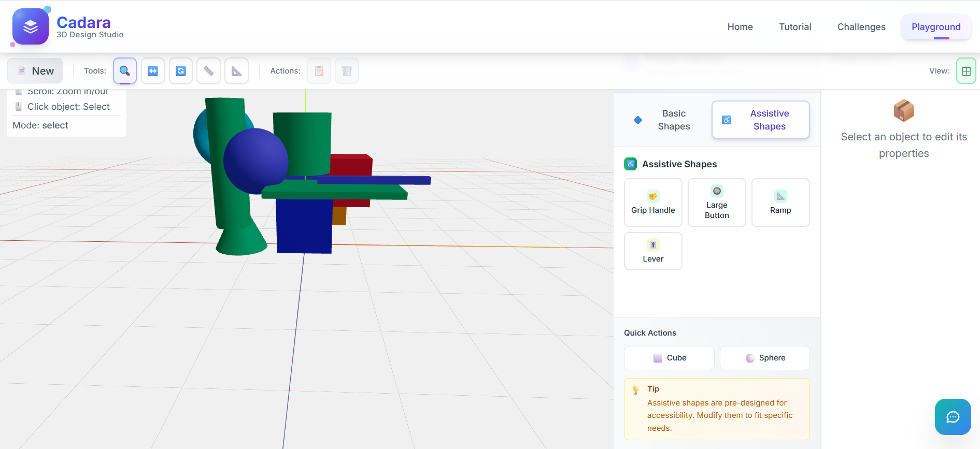980x449 pixels.
Task: Click the Cadara logo icon
Action: 31,26
